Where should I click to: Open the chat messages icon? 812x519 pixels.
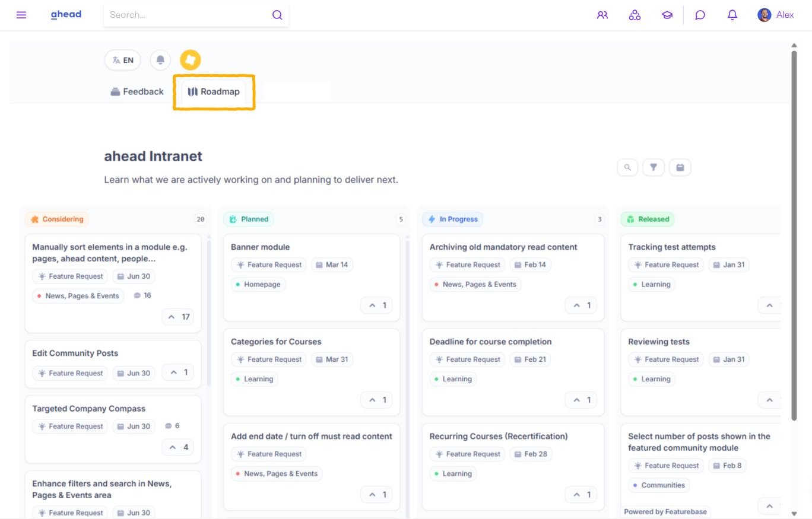click(700, 15)
